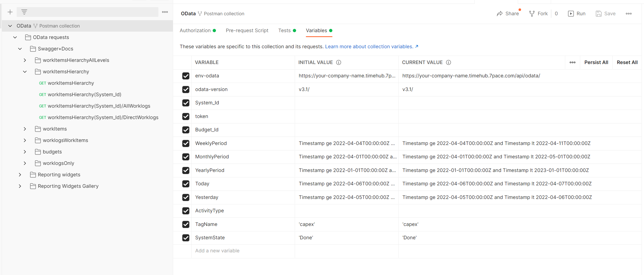Viewport: 644px width, 275px height.
Task: Click folder icon of Swagger+Docs
Action: (x=33, y=49)
